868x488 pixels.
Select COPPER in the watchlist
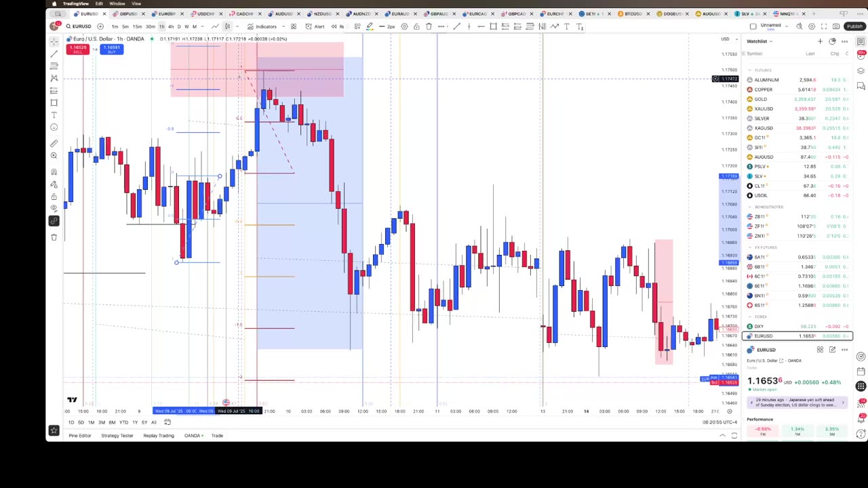point(797,89)
